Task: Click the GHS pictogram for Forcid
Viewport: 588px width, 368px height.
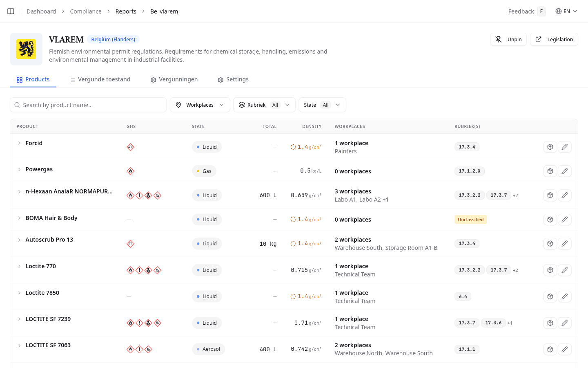Action: pyautogui.click(x=130, y=147)
